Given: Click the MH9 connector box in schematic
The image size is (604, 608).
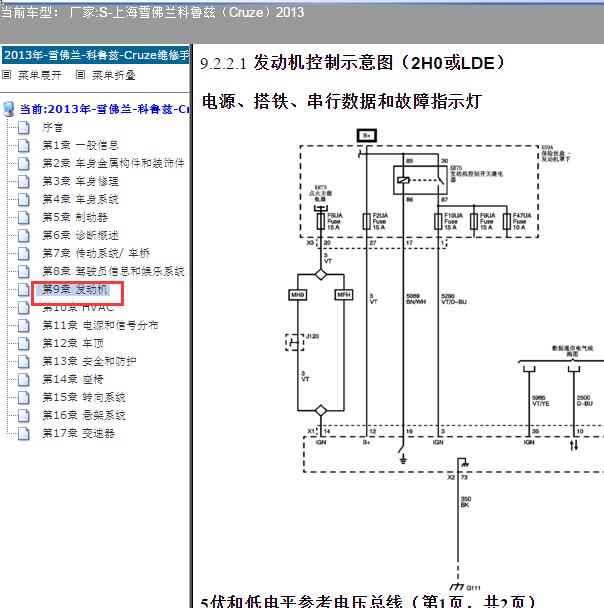Looking at the screenshot, I should coord(298,295).
